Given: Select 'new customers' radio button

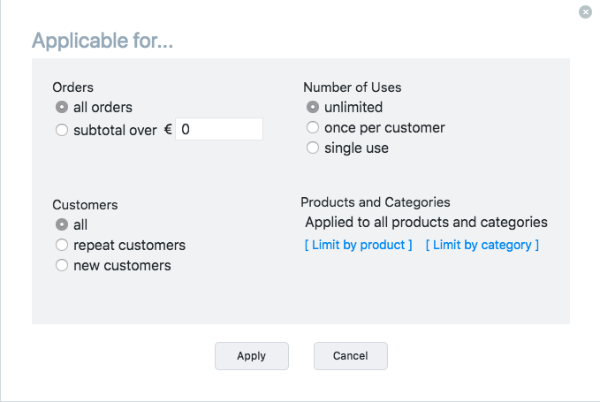Looking at the screenshot, I should (62, 266).
